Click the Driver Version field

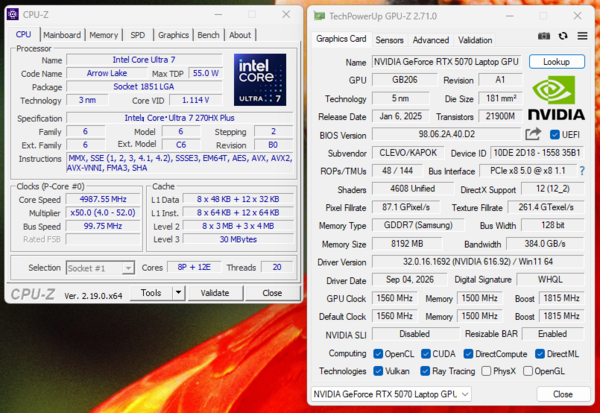coord(478,262)
